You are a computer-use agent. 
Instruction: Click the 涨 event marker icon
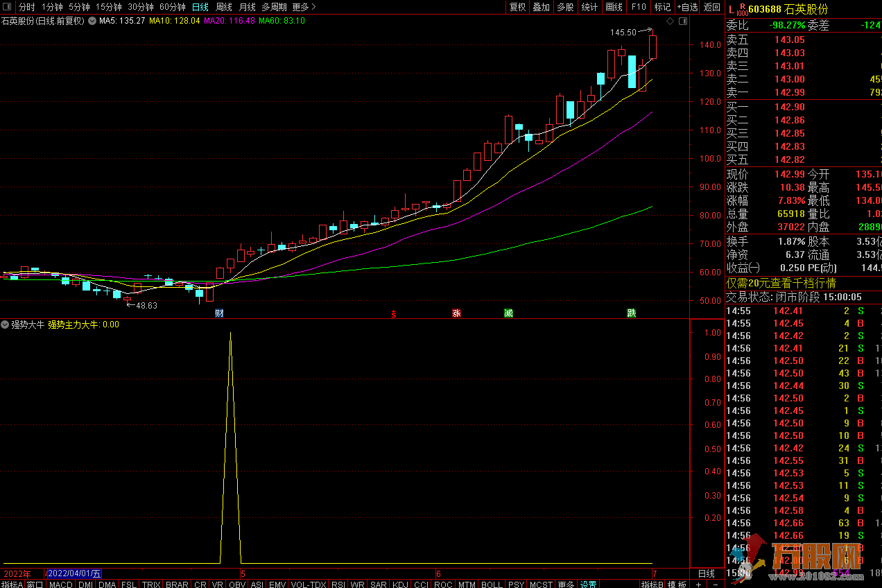pyautogui.click(x=456, y=313)
